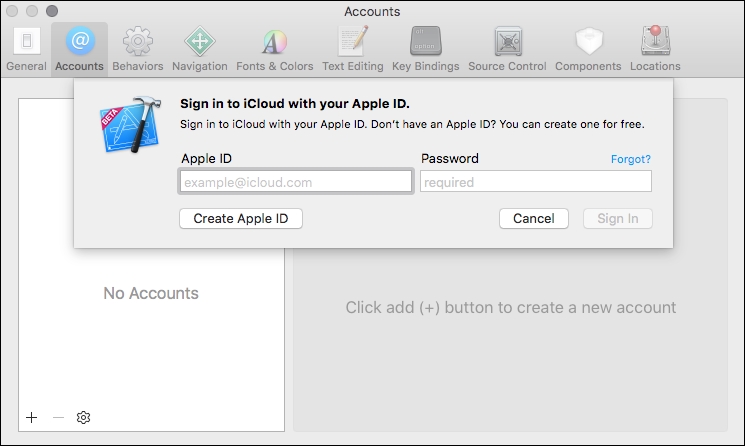
Task: Switch to Locations preferences
Action: pos(655,49)
